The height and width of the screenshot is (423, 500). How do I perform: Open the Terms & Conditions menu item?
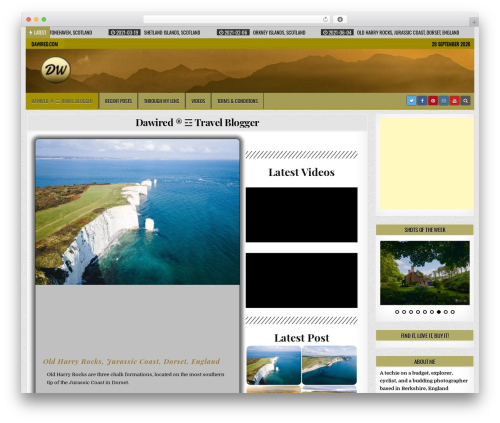(x=238, y=101)
